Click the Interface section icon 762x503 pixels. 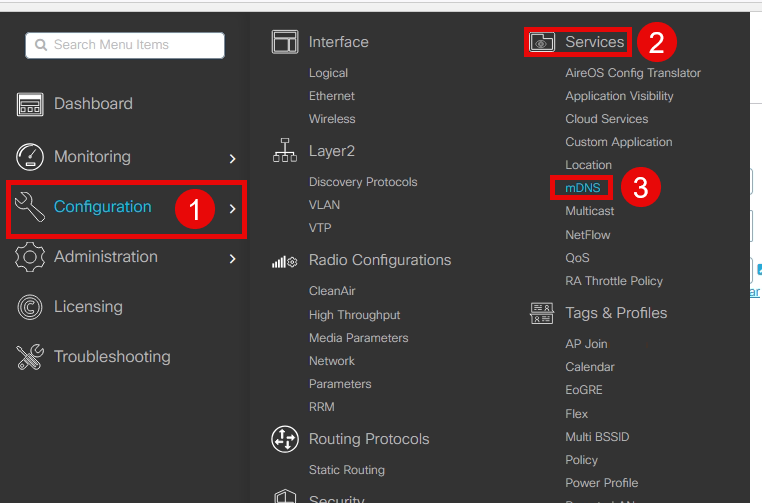[285, 42]
